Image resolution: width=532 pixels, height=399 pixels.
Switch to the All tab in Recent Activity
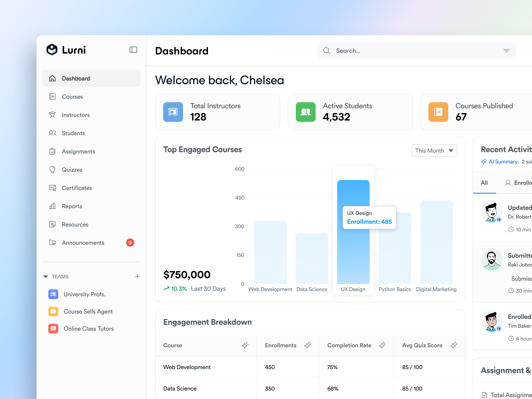click(x=484, y=183)
